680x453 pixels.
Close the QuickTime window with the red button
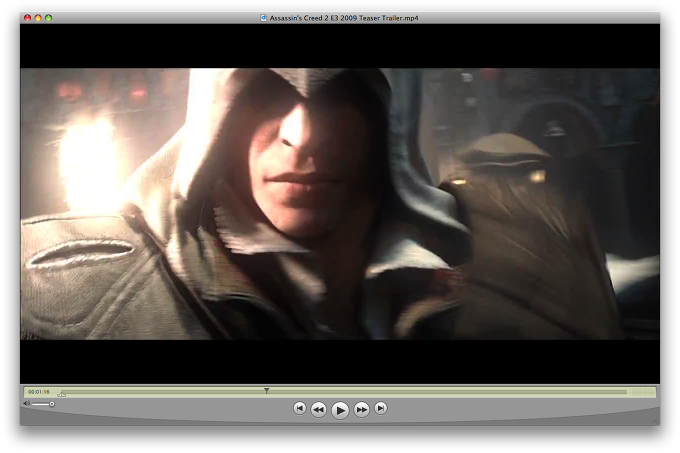coord(27,18)
